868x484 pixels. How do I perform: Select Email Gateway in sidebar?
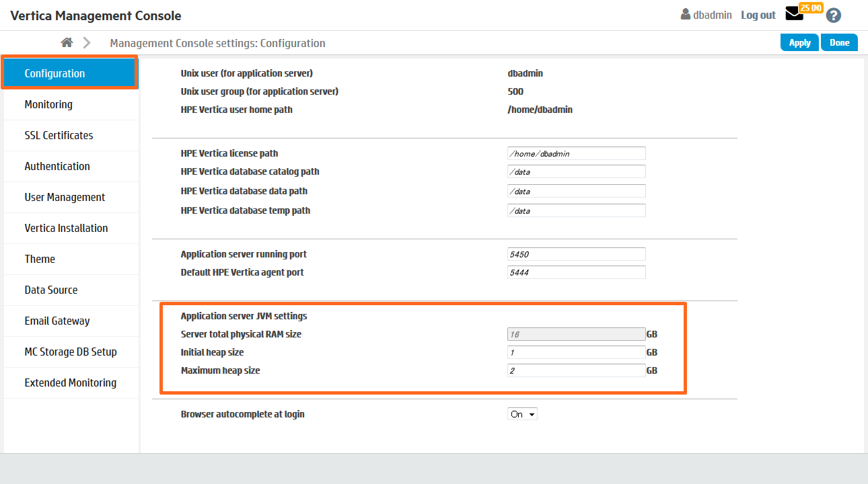(x=57, y=321)
